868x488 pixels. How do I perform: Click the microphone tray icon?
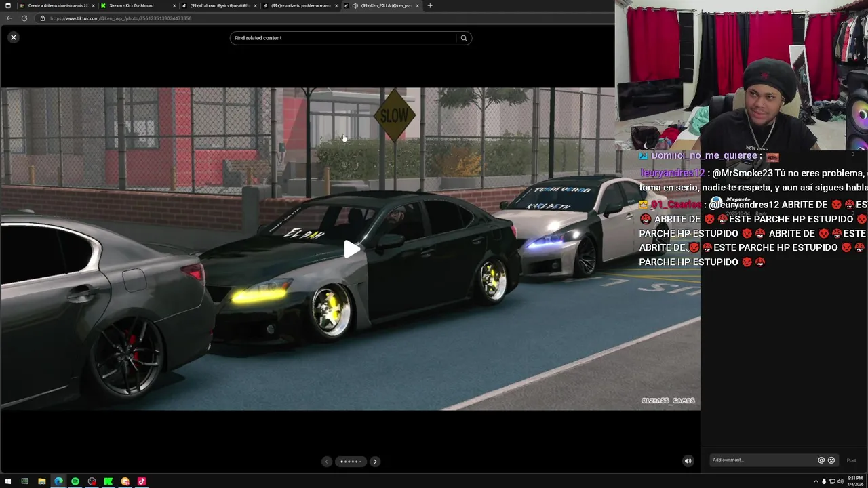[824, 481]
